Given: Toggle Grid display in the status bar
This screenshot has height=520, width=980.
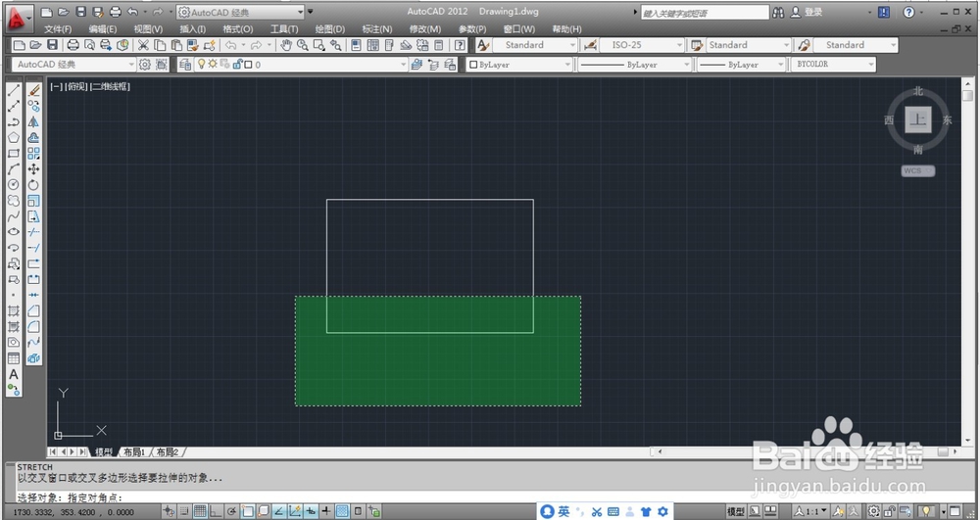Looking at the screenshot, I should [x=200, y=512].
